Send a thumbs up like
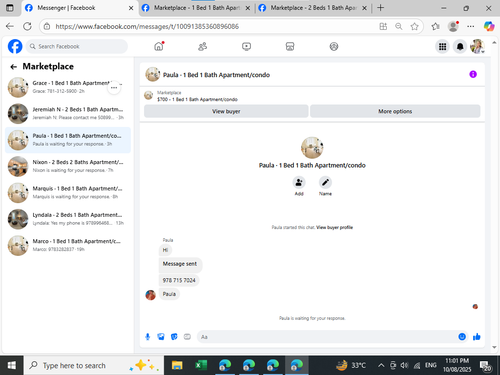The image size is (500, 375). pyautogui.click(x=477, y=337)
